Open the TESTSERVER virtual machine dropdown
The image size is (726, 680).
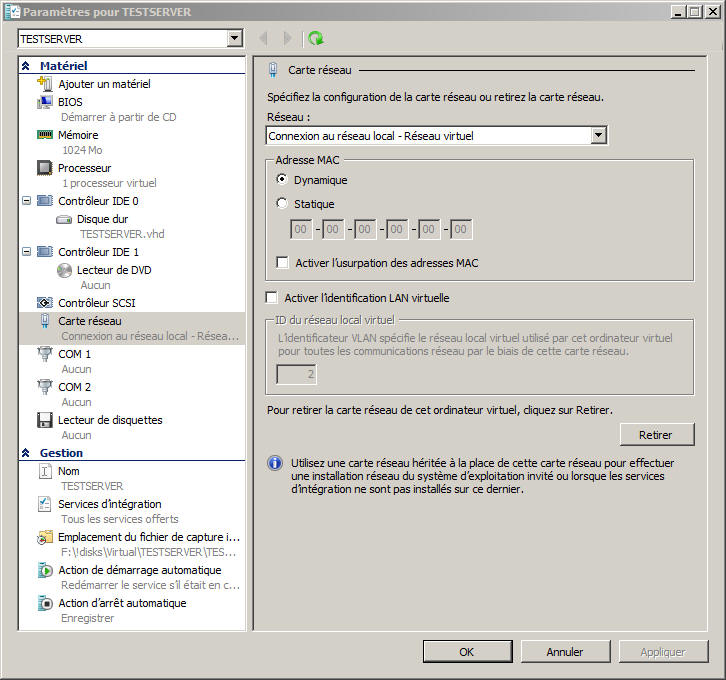click(x=234, y=39)
